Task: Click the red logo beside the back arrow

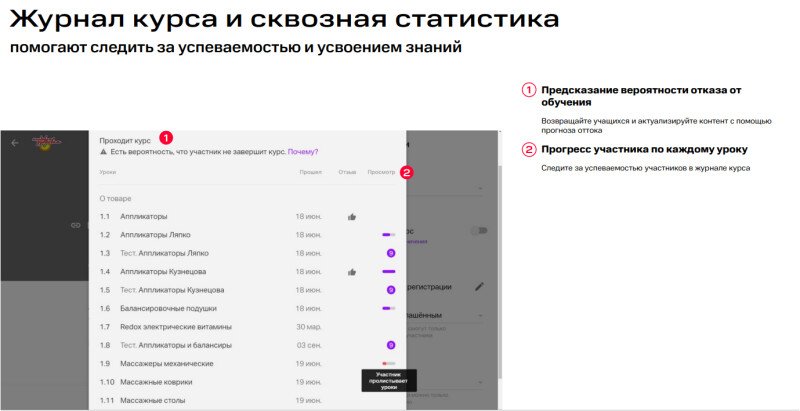Action: click(x=46, y=142)
